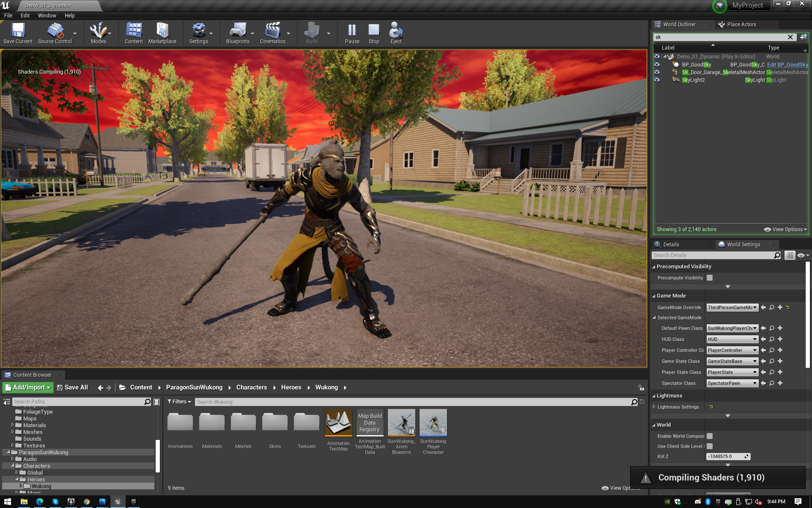
Task: Toggle the sources panel view icon
Action: 7,402
